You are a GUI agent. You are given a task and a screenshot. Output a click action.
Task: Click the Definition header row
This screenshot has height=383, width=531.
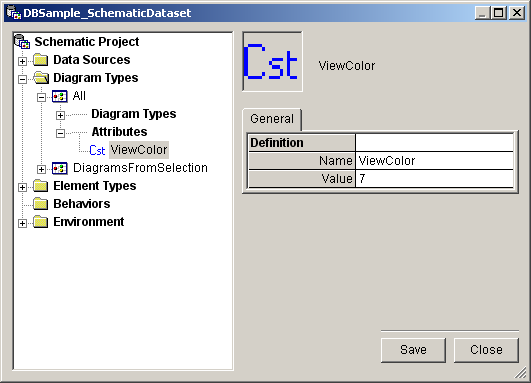point(381,143)
